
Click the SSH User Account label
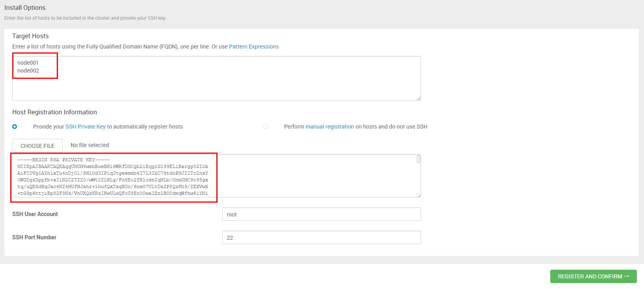35,214
